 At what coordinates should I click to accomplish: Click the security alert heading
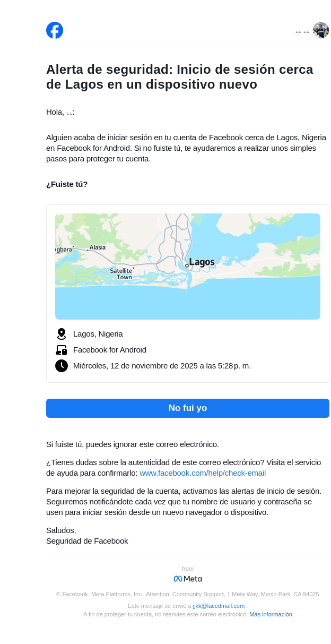180,77
